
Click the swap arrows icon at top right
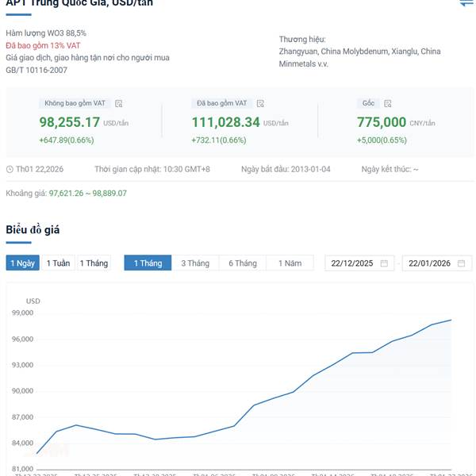466,3
